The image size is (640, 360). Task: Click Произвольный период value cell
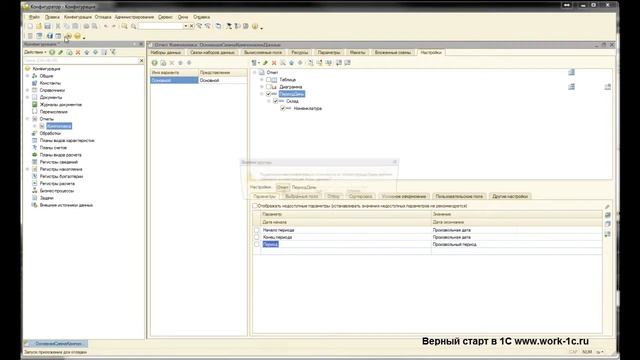pyautogui.click(x=516, y=244)
